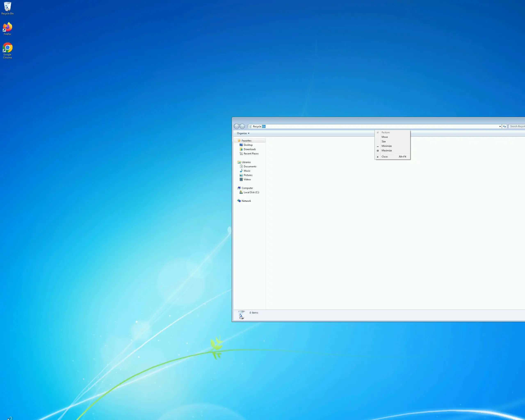Image resolution: width=525 pixels, height=420 pixels.
Task: Open Local Disk (C:) in sidebar
Action: 251,192
